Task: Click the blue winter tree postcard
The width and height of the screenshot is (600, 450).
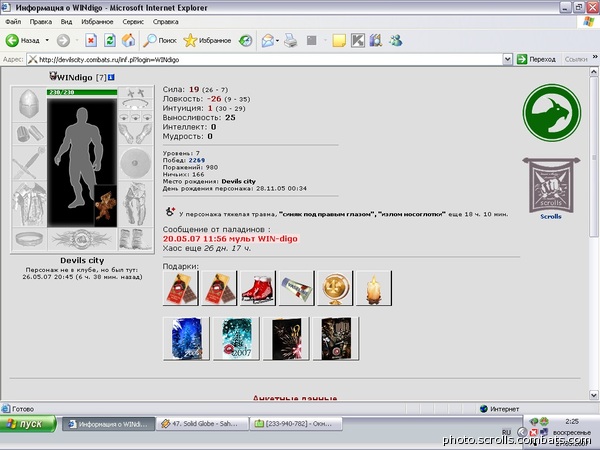Action: coord(186,339)
